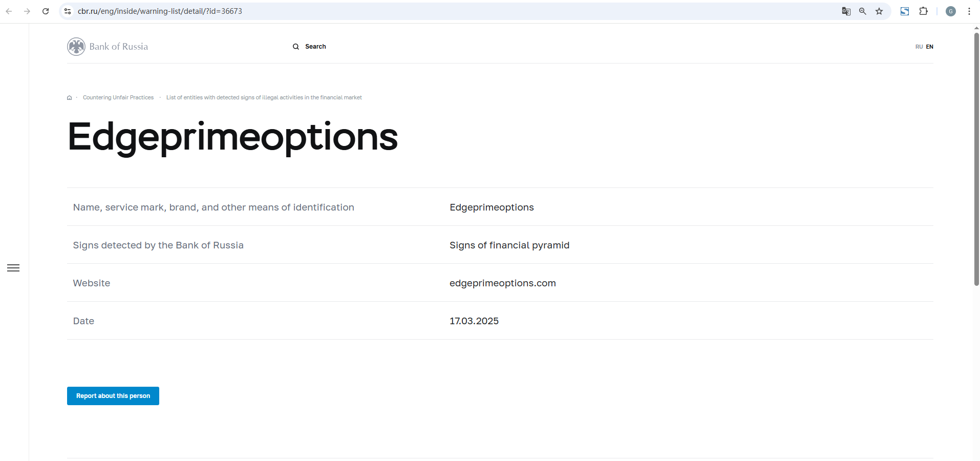
Task: Open the hamburger side menu
Action: pyautogui.click(x=13, y=268)
